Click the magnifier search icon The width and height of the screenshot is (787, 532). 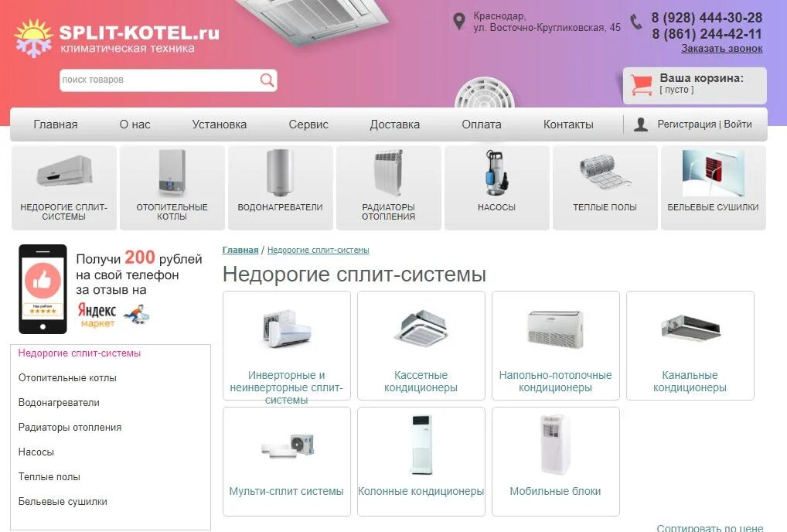(x=267, y=80)
